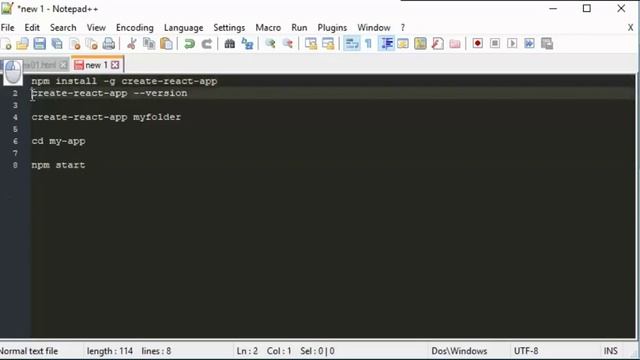The width and height of the screenshot is (640, 360).
Task: Click line number 6 in the margin
Action: 15,141
